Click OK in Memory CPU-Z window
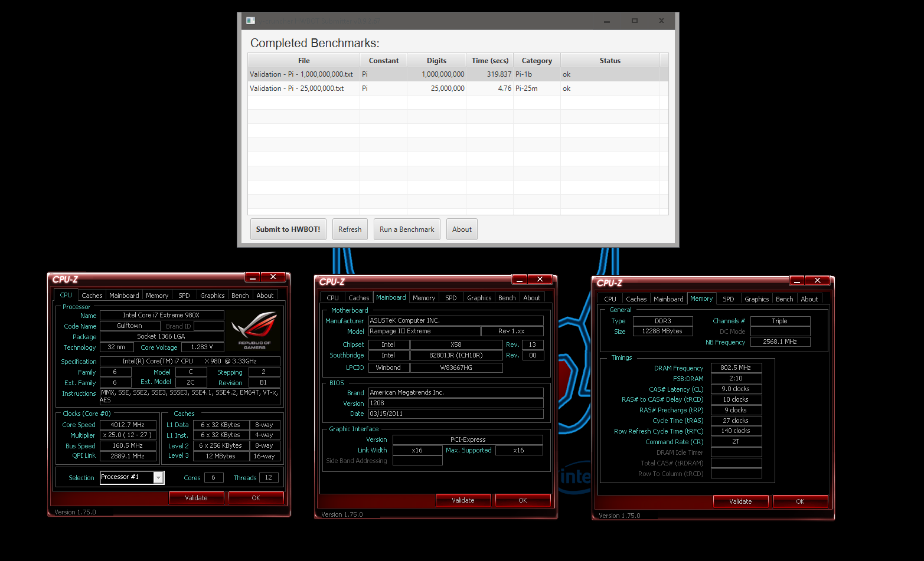 (800, 501)
